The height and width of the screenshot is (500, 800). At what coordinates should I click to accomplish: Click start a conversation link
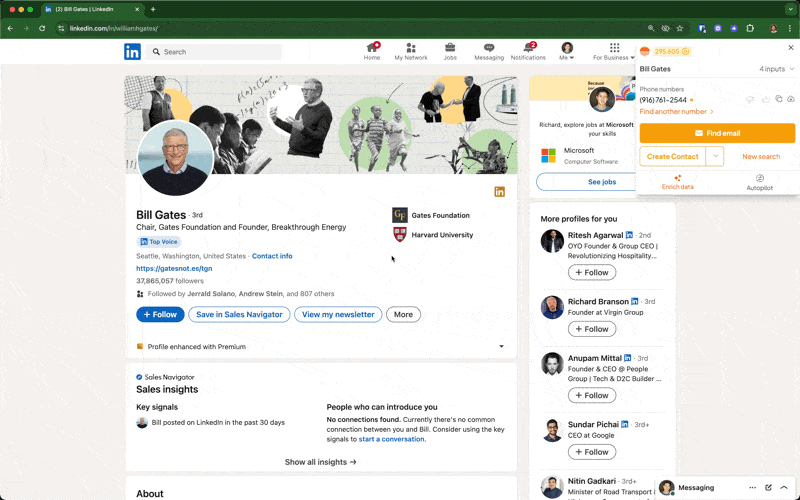[x=391, y=439]
